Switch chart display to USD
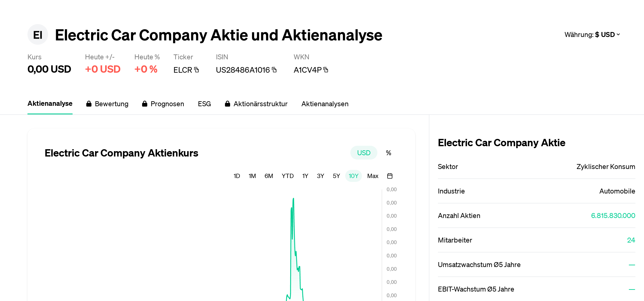This screenshot has width=644, height=301. click(363, 153)
